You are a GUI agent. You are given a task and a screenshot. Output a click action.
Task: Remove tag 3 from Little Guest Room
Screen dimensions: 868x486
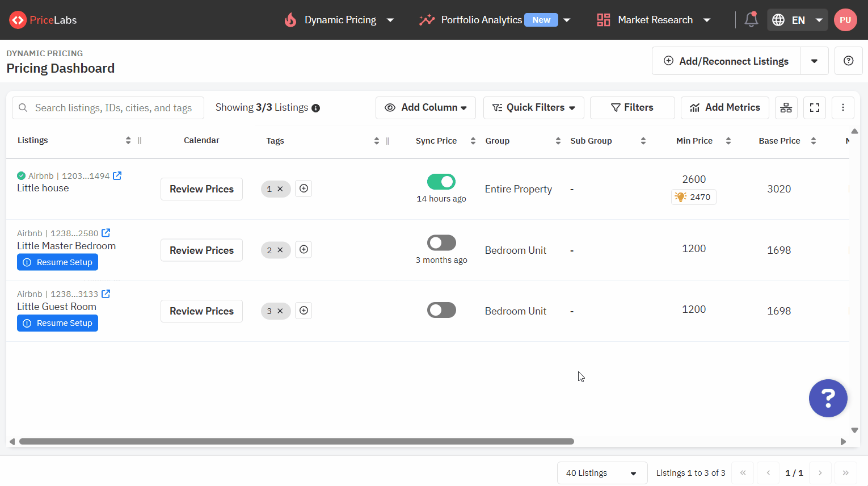point(280,311)
